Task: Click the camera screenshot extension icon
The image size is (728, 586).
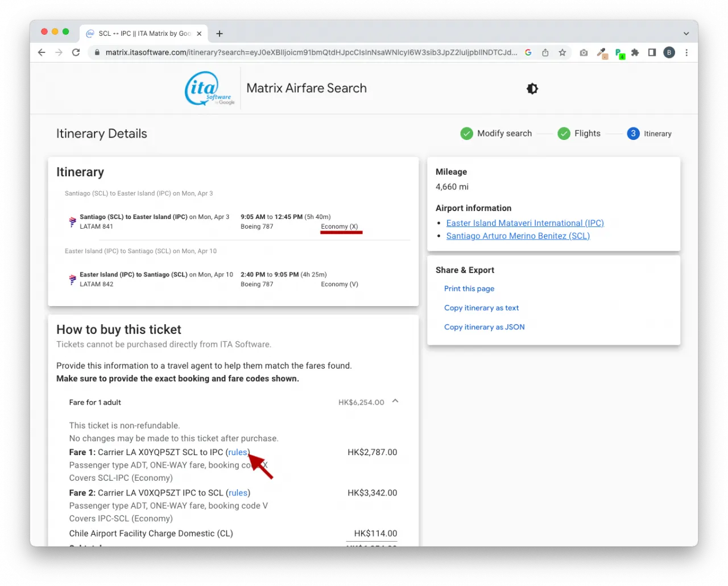Action: (x=584, y=52)
